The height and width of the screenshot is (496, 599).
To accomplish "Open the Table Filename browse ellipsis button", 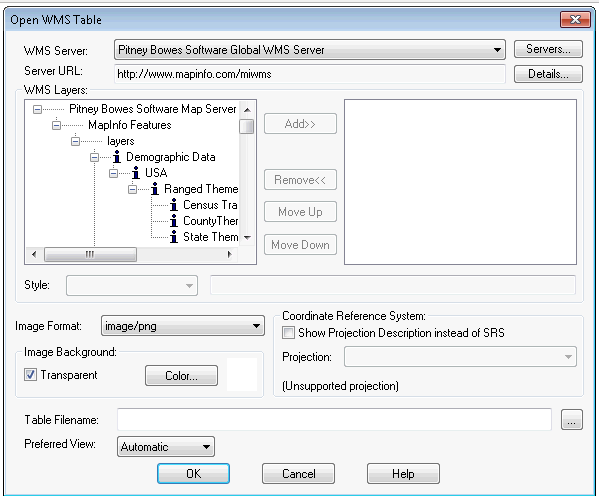I will [571, 420].
